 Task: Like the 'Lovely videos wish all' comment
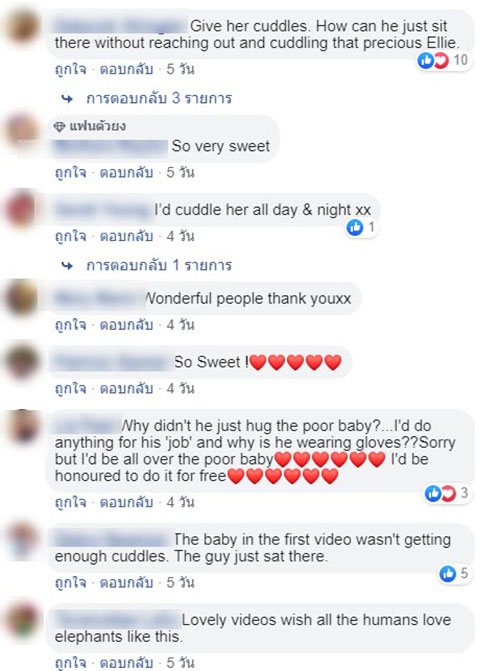[71, 663]
